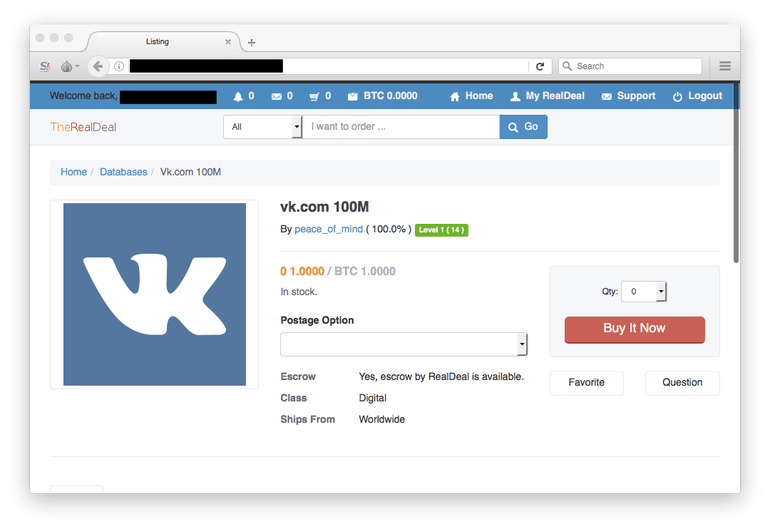Go to My RealDeal menu
This screenshot has height=529, width=770.
pyautogui.click(x=548, y=96)
